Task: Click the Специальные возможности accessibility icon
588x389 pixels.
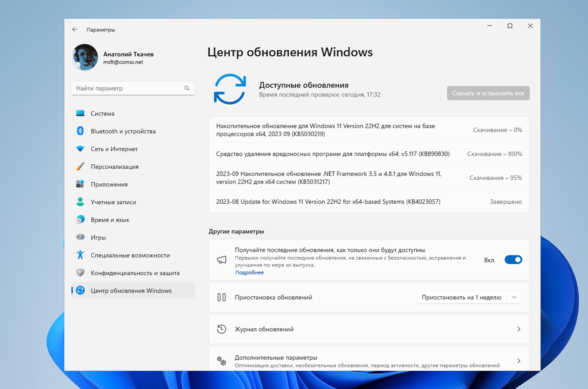Action: click(80, 255)
